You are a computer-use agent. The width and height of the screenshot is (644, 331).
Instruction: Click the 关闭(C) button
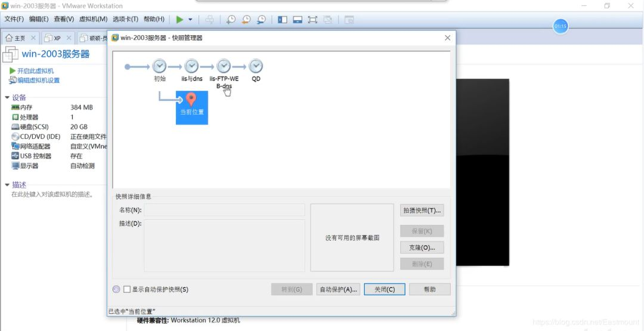coord(385,289)
